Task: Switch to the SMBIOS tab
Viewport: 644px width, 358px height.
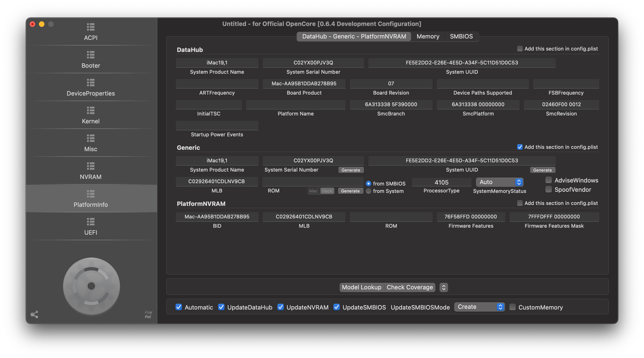Action: tap(461, 37)
